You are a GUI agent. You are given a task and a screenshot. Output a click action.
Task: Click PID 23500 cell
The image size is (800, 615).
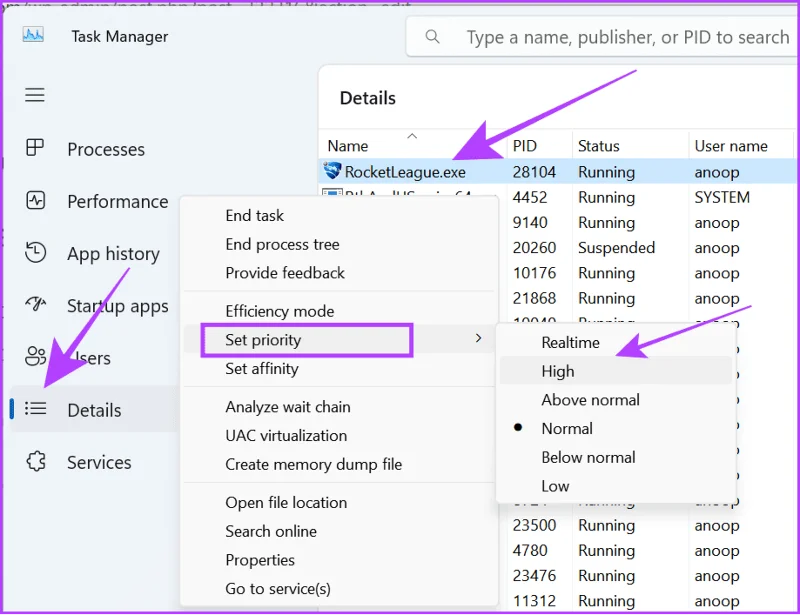(x=534, y=525)
